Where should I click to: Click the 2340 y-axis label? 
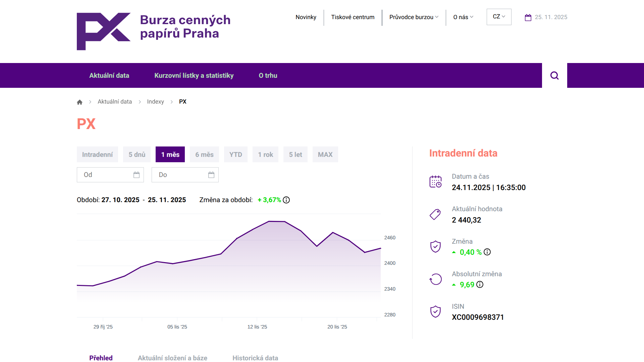coord(390,289)
